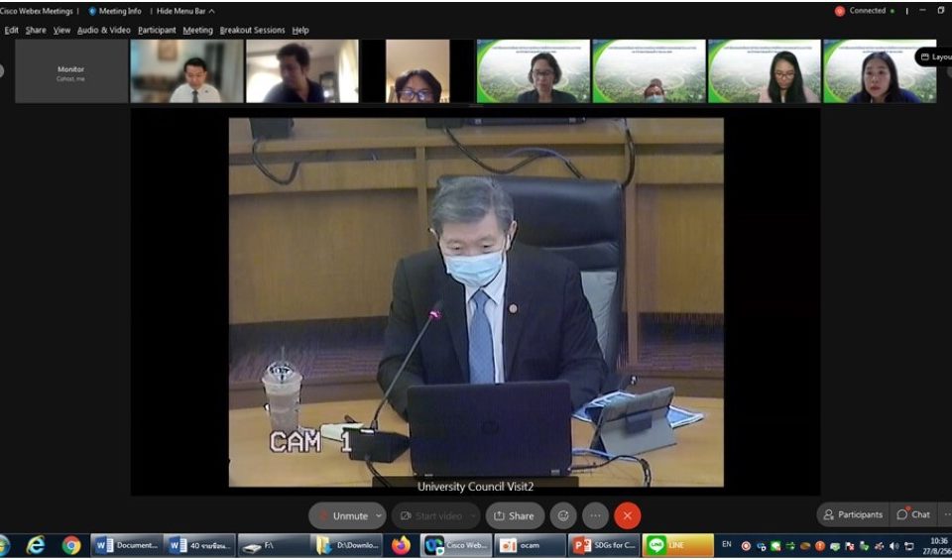The image size is (952, 560).
Task: Switch to LINE app in taskbar
Action: coord(678,545)
